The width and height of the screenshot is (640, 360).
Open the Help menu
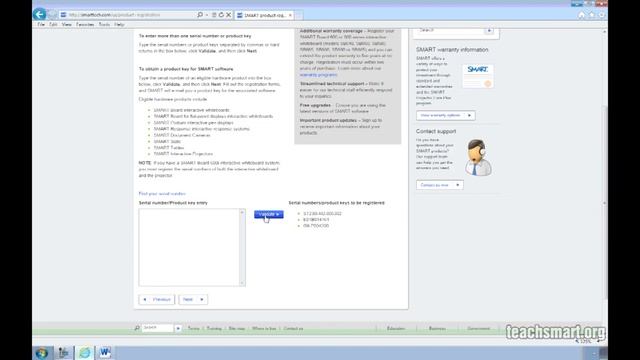[119, 24]
